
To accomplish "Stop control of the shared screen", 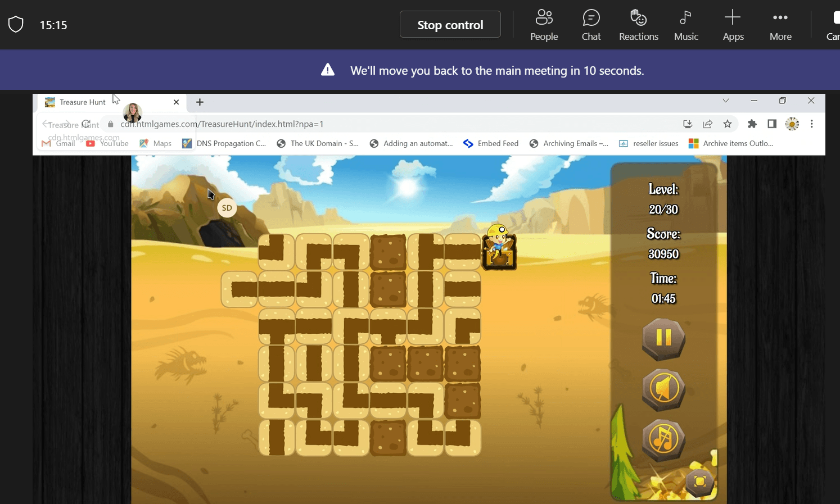I will (x=450, y=25).
